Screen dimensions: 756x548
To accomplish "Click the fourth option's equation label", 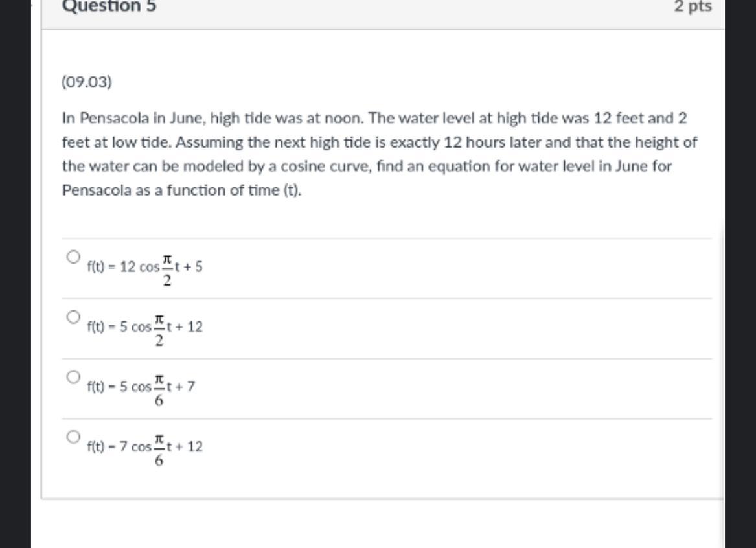I will (x=144, y=447).
